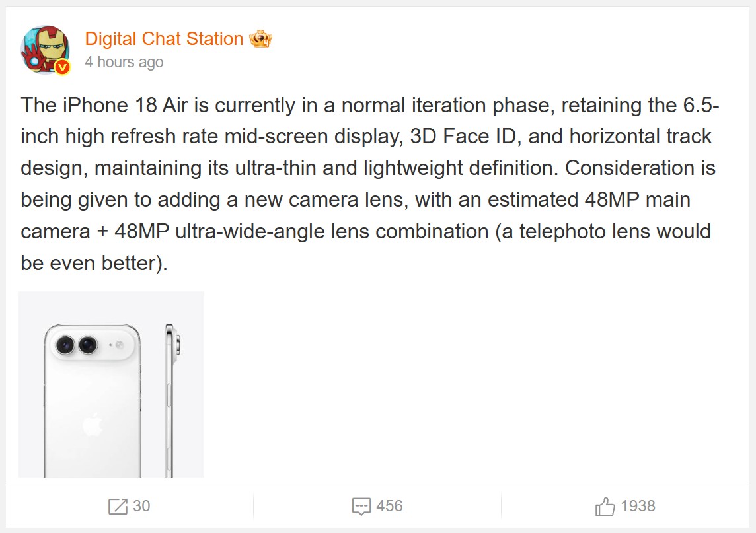Click the Apple logo in the render
This screenshot has height=533, width=756.
(x=93, y=425)
